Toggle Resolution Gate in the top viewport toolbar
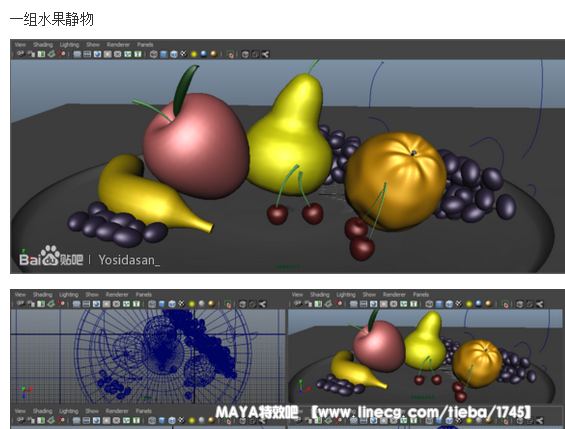The image size is (565, 429). (97, 54)
